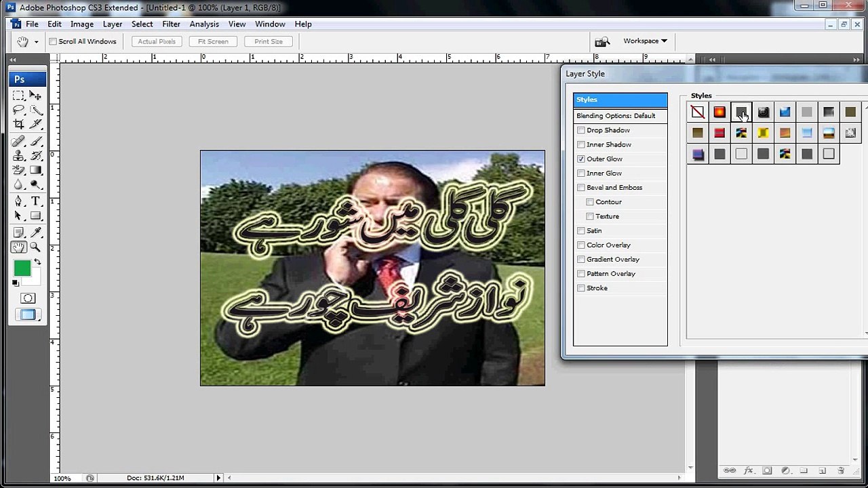Click the image on the canvas
This screenshot has height=488, width=868.
(372, 268)
